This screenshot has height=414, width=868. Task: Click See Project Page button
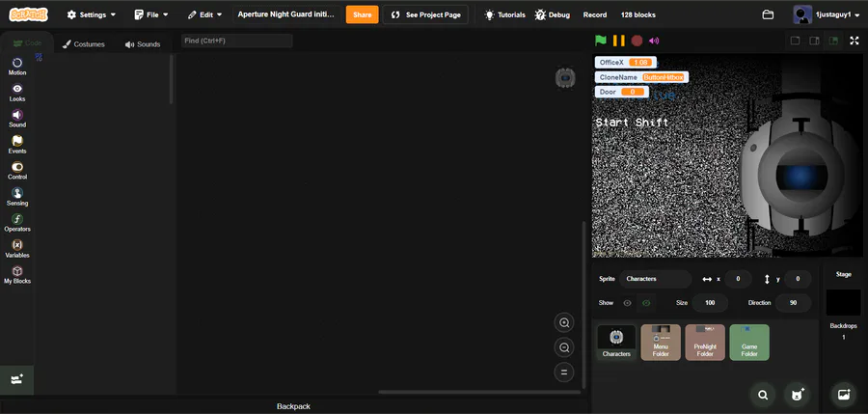(425, 15)
